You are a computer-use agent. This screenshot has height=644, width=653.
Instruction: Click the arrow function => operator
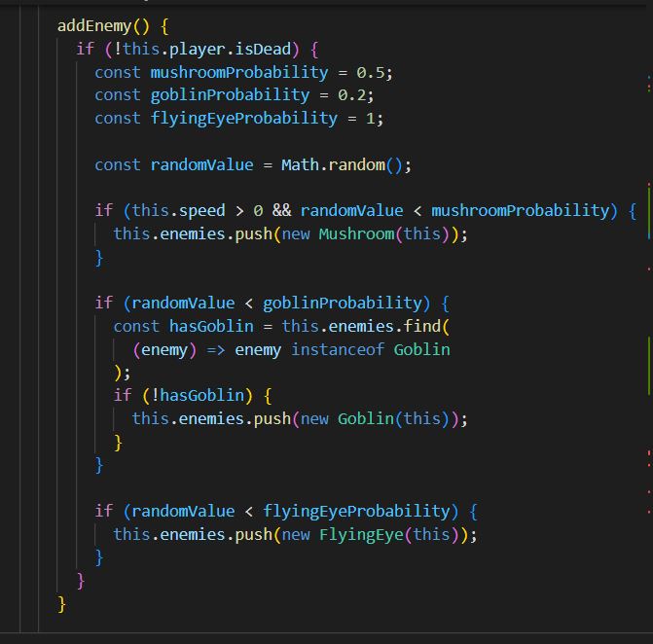tap(216, 350)
